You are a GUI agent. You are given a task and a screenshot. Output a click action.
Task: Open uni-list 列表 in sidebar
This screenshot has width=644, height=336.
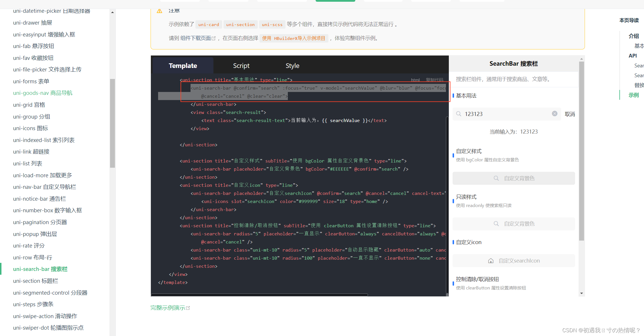[x=28, y=163]
